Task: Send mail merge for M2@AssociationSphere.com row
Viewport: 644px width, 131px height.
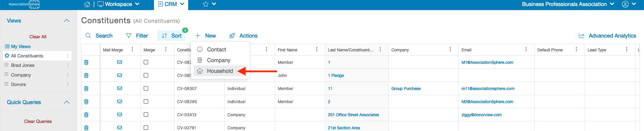Action: [x=119, y=101]
